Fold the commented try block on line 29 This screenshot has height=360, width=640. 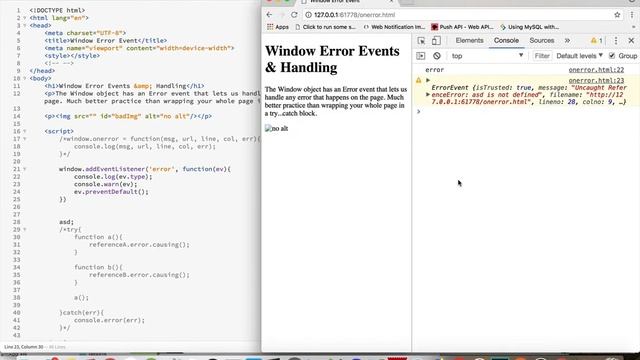(x=24, y=229)
